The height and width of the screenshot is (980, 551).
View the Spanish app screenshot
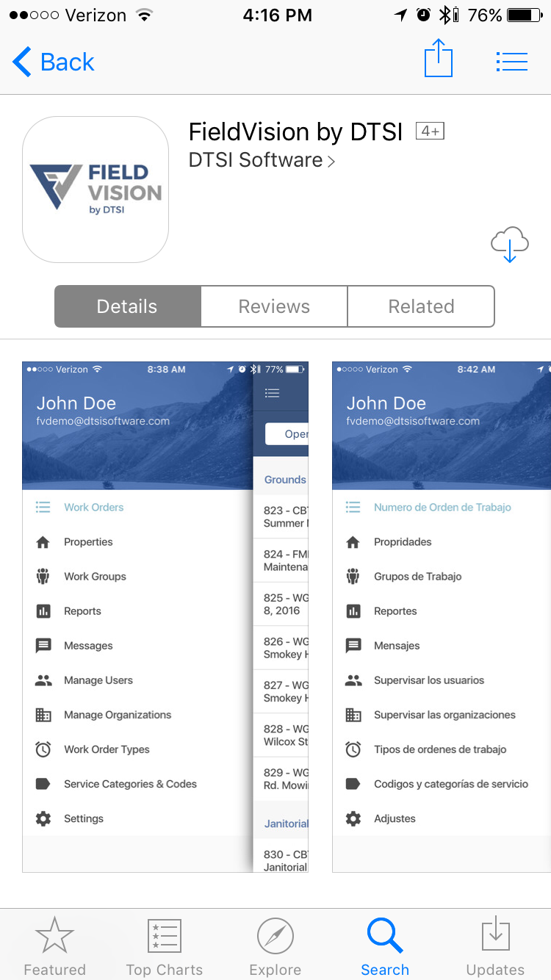(442, 617)
